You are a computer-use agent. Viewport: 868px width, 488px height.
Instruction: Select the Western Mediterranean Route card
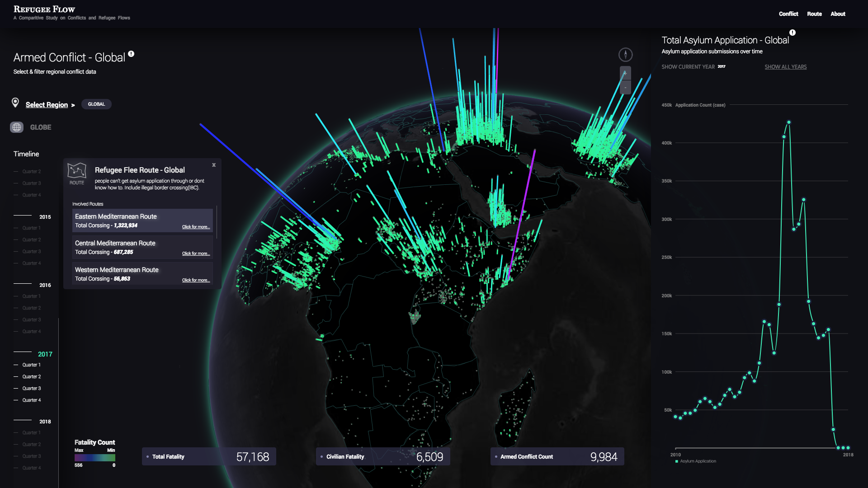pyautogui.click(x=142, y=274)
